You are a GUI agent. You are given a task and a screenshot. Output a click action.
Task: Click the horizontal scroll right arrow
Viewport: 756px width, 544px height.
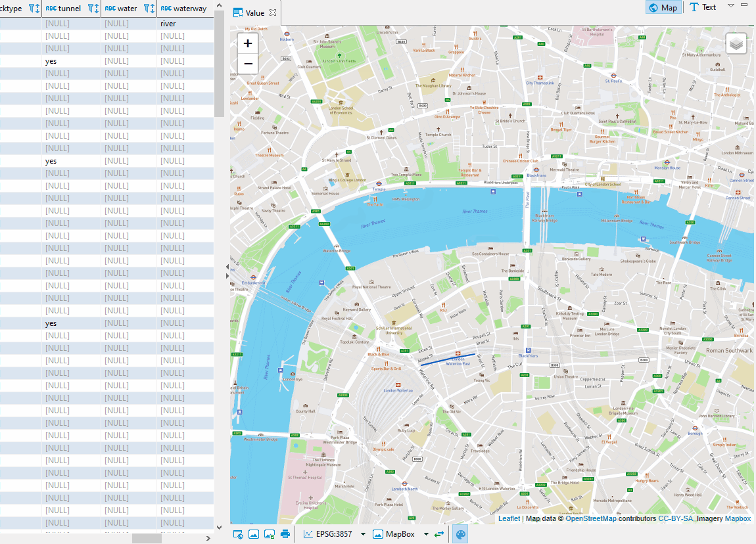click(x=208, y=538)
